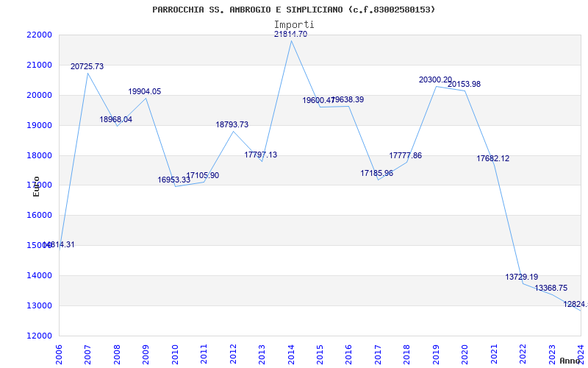The image size is (588, 368).
Task: Click the 2020 x-axis year label
Action: point(465,354)
